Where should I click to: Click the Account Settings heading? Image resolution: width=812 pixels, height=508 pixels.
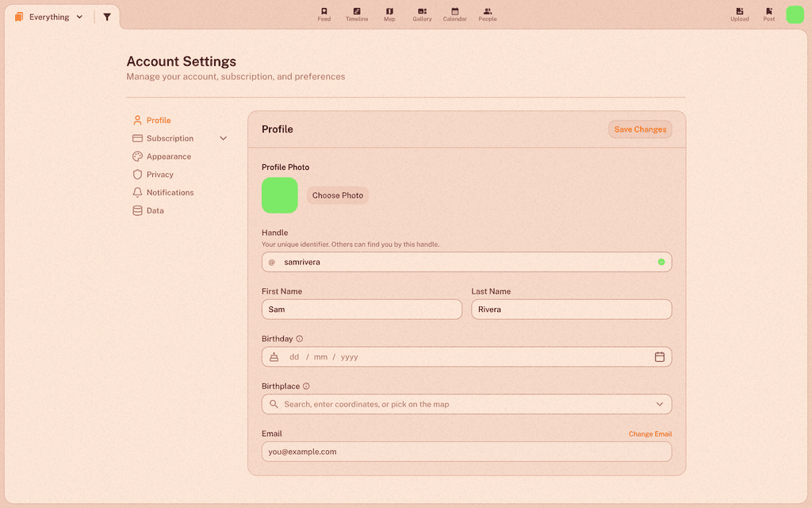(x=182, y=61)
